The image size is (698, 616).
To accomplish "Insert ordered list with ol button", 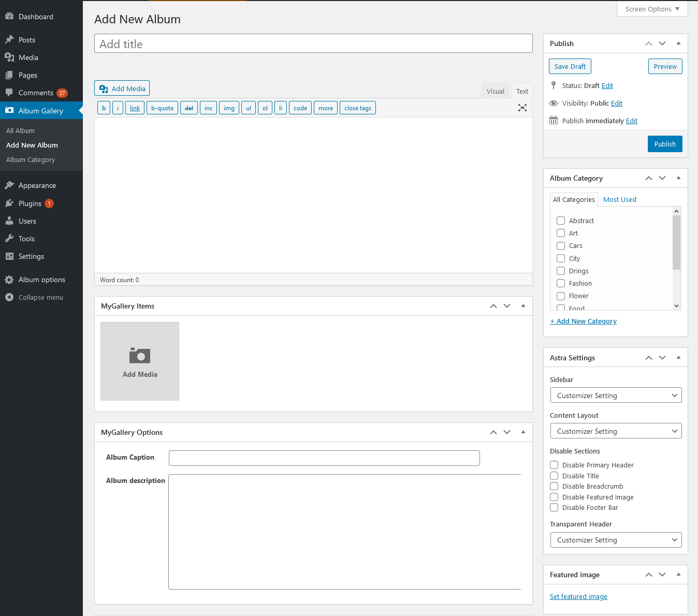I will click(x=265, y=108).
